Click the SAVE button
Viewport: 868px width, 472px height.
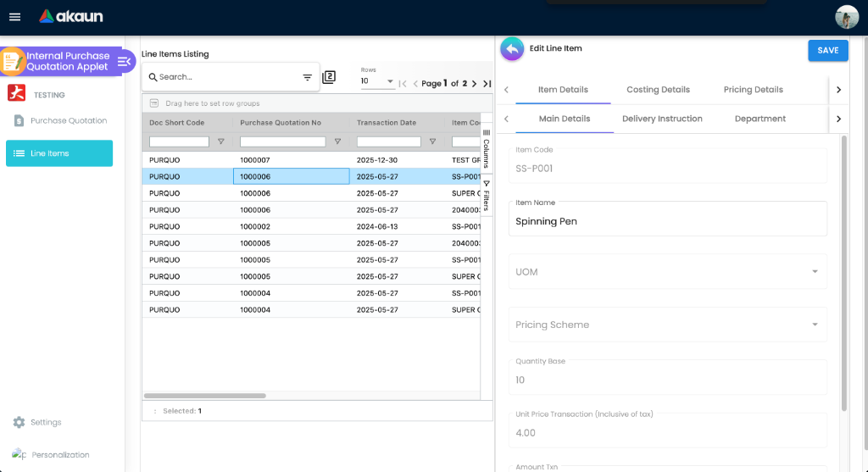tap(827, 50)
